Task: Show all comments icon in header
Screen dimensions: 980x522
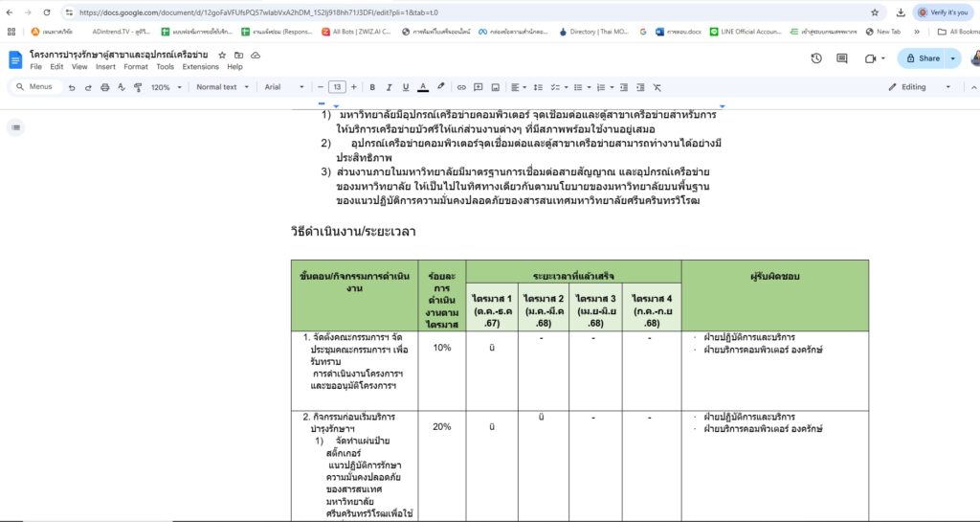Action: click(842, 58)
